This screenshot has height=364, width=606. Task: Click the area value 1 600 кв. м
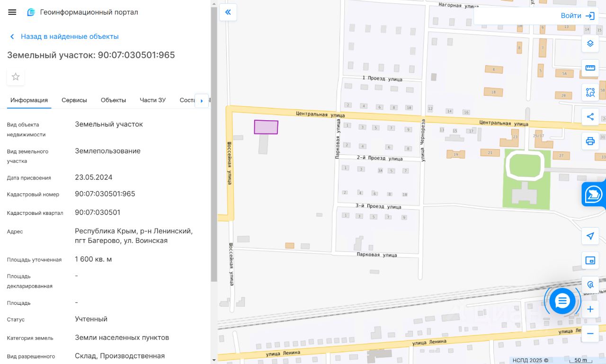(x=93, y=259)
